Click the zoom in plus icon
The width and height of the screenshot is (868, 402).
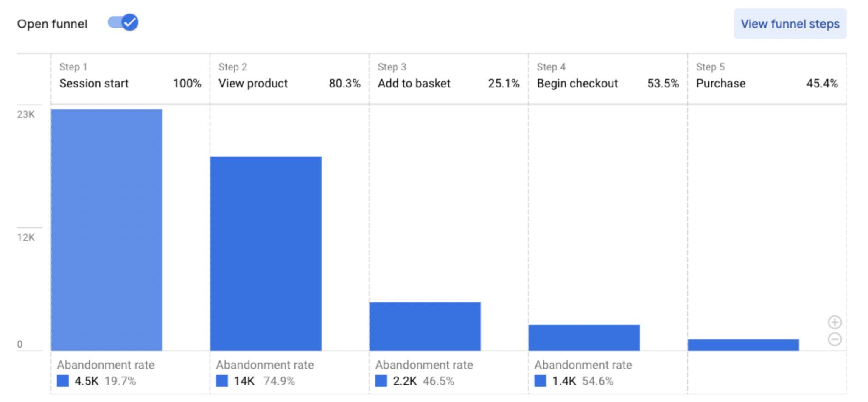pos(834,322)
